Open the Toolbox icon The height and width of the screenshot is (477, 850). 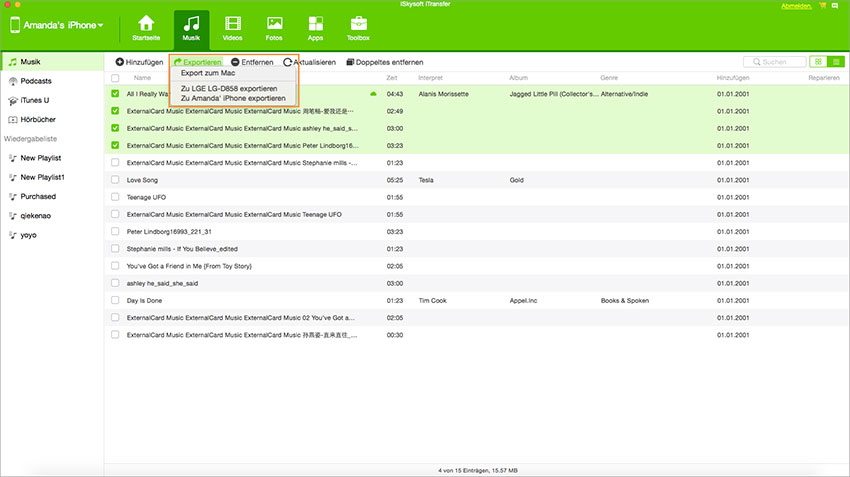[358, 23]
